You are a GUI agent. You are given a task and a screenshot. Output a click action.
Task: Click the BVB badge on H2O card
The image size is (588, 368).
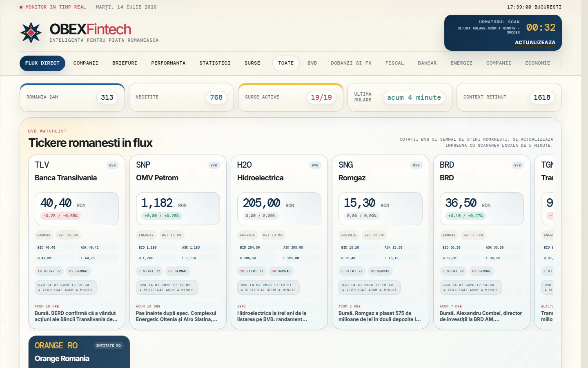[x=315, y=165]
